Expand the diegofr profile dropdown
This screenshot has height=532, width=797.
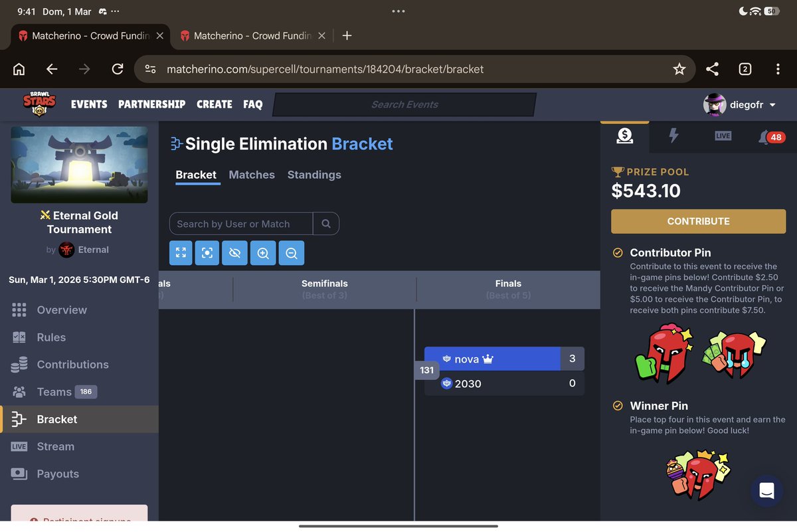point(739,104)
